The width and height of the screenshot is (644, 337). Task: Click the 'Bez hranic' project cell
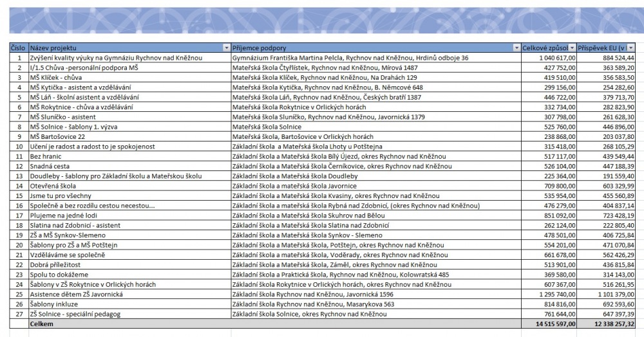(130, 156)
